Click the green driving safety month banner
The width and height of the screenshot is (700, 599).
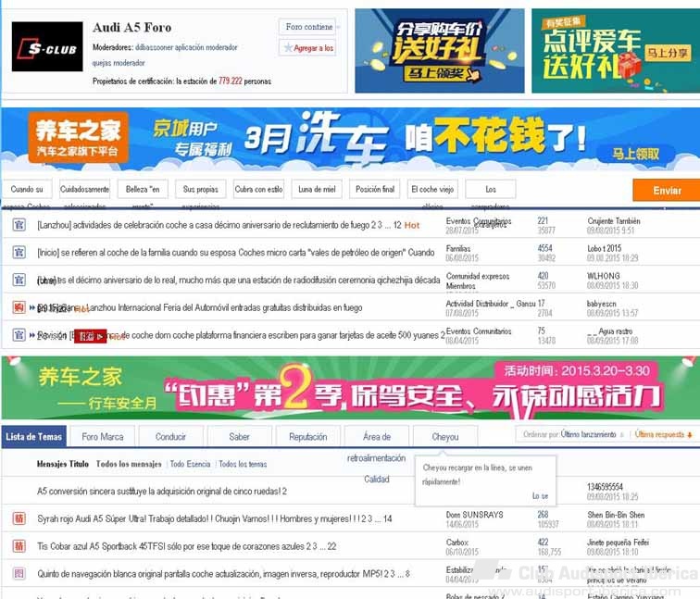(350, 387)
